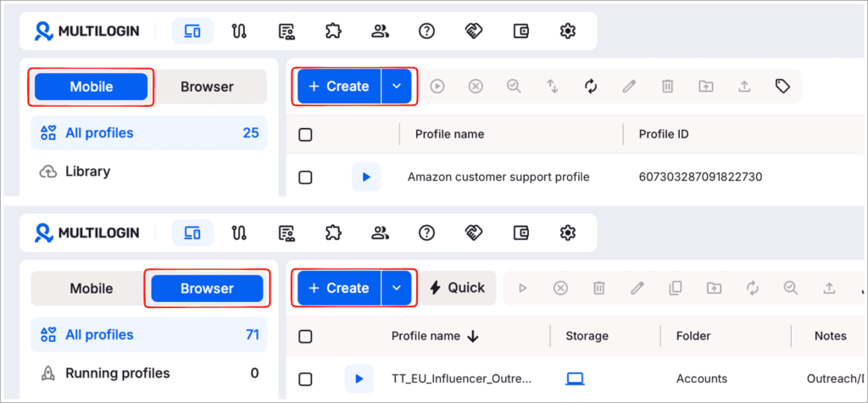Screen dimensions: 868x403
Task: Click the clone (copy) icon in Browser-view toolbar
Action: coord(676,288)
